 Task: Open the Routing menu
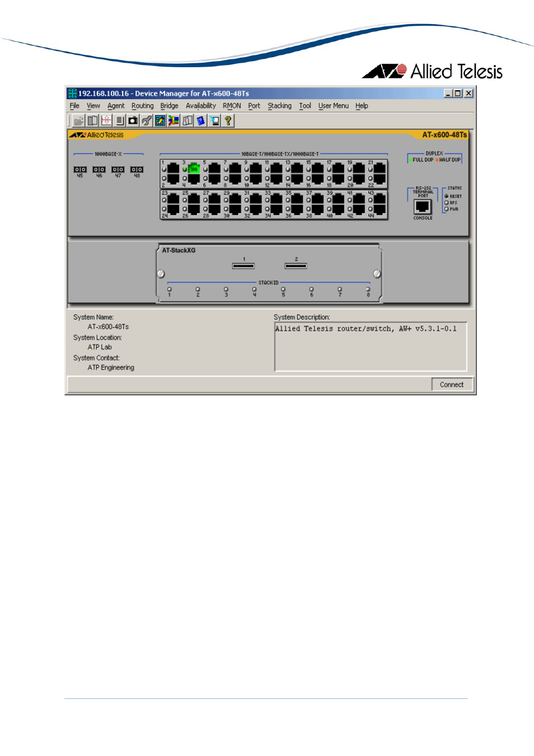[x=142, y=106]
